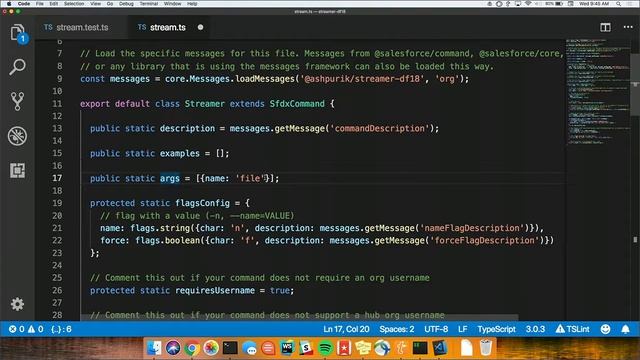Click the {.}: 6 status bar item
The image size is (640, 360).
click(x=61, y=329)
